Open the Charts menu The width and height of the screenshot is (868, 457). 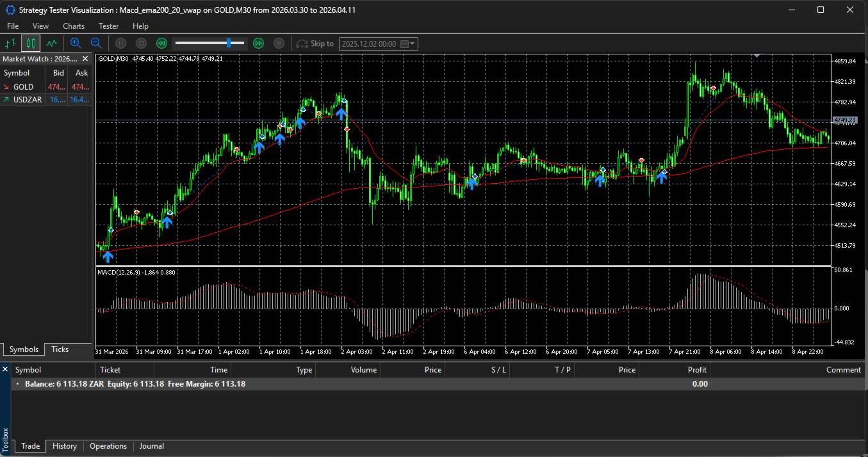(x=74, y=26)
